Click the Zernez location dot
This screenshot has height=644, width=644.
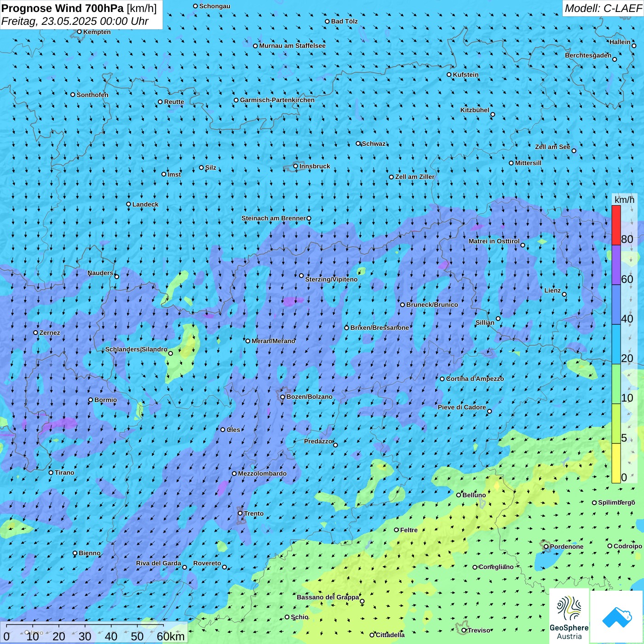(35, 333)
